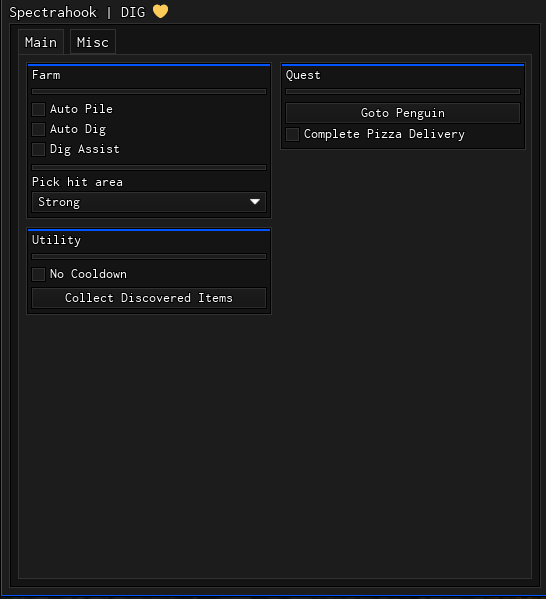Click the Goto Penguin button
Image resolution: width=546 pixels, height=599 pixels.
403,113
